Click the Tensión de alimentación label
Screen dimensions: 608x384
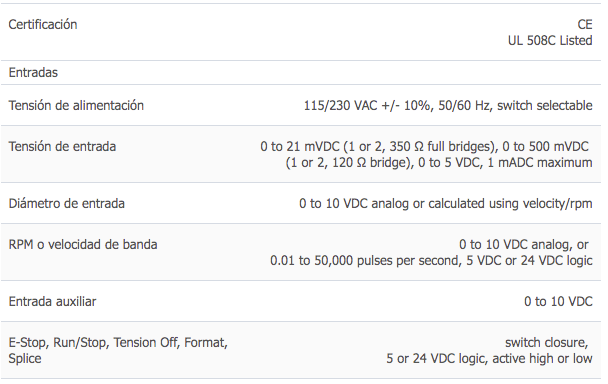click(76, 106)
